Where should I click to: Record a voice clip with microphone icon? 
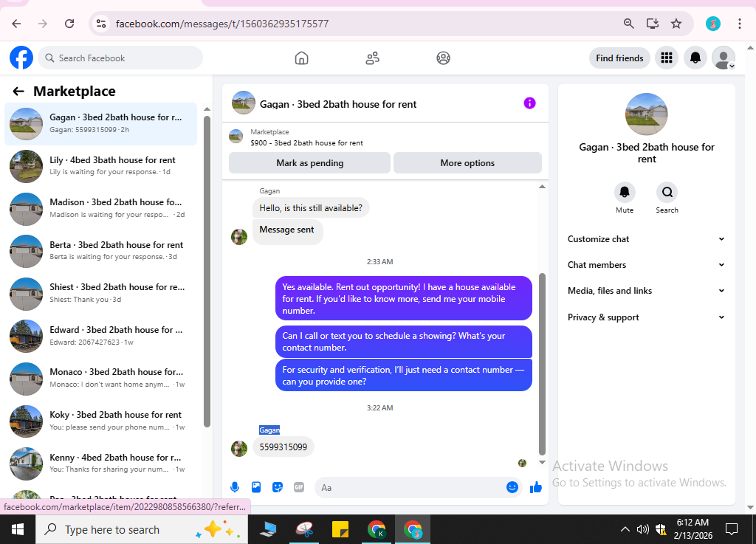coord(235,487)
